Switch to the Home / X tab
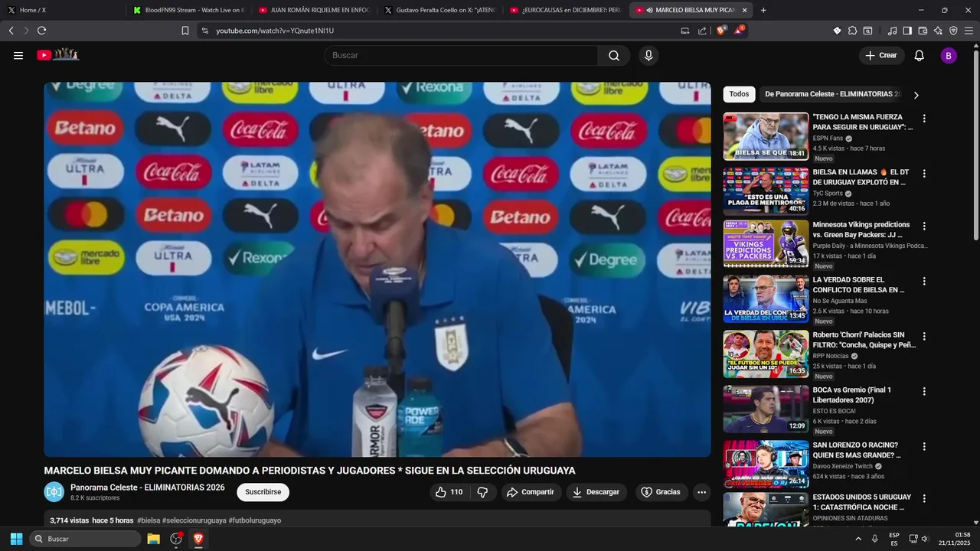The image size is (980, 551). pos(61,10)
